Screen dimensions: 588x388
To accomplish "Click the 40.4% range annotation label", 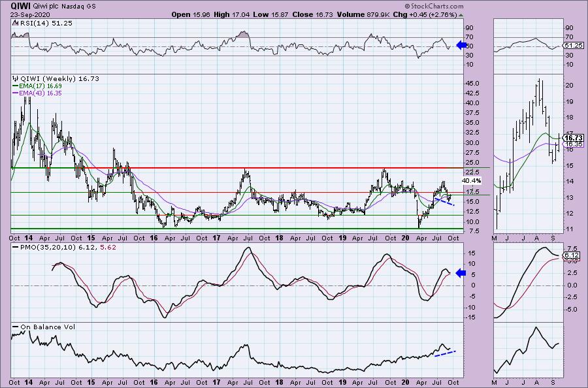I will pos(471,181).
